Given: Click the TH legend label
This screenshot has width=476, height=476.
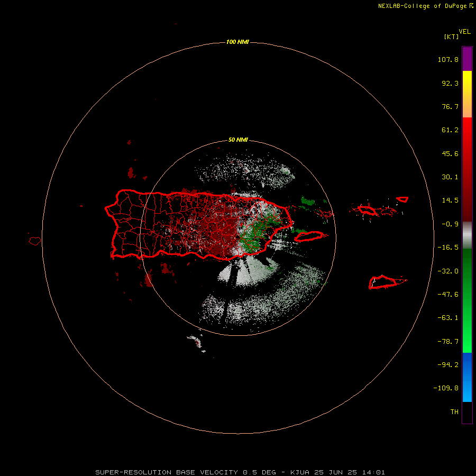Looking at the screenshot, I should point(454,412).
